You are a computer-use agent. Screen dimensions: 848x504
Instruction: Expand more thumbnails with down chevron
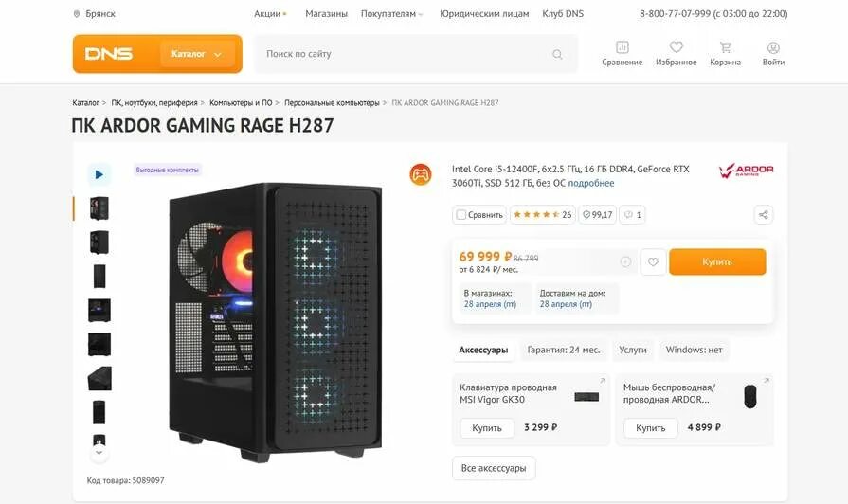[x=99, y=453]
